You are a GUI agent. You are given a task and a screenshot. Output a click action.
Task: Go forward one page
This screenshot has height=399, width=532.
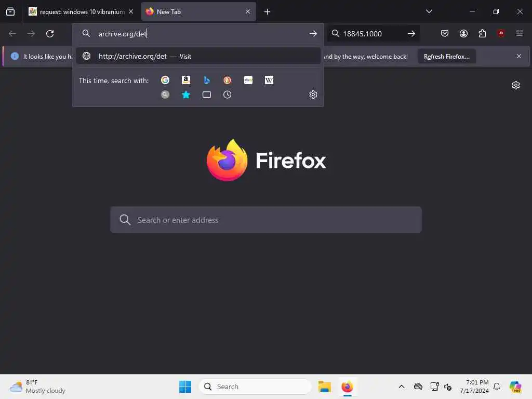coord(31,34)
